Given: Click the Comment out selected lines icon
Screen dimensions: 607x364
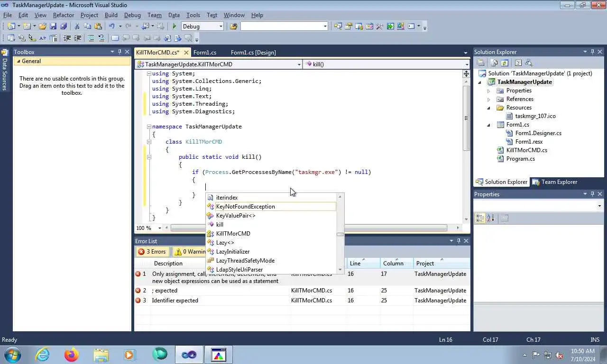Looking at the screenshot, I should [91, 38].
